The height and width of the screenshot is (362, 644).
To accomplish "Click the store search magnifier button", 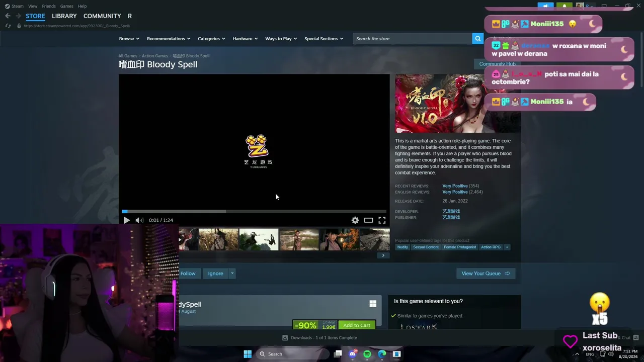I will 477,39.
